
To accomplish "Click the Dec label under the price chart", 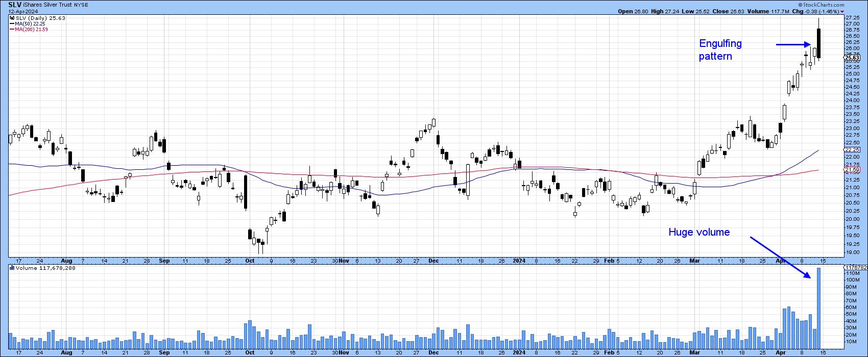I will pos(434,261).
